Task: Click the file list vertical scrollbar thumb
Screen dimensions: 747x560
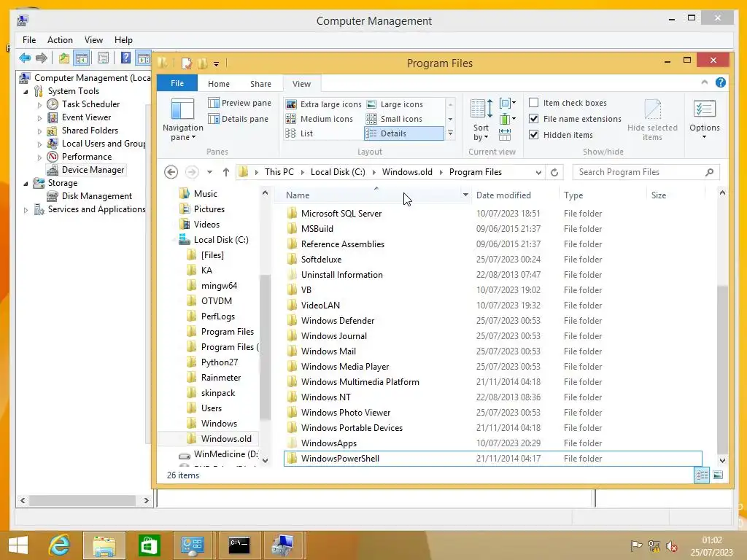Action: 722,369
